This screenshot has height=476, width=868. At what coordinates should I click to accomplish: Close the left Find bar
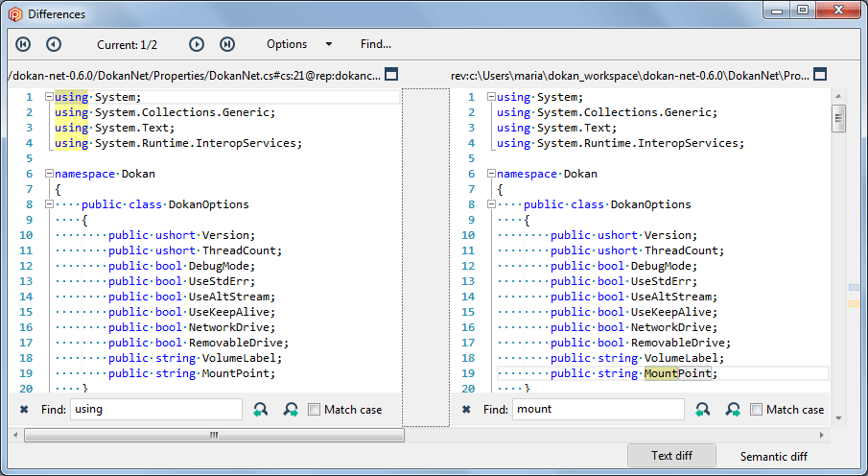[x=24, y=410]
